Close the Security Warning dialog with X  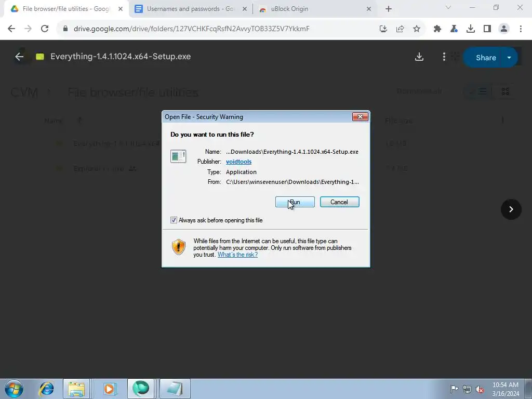click(x=360, y=117)
